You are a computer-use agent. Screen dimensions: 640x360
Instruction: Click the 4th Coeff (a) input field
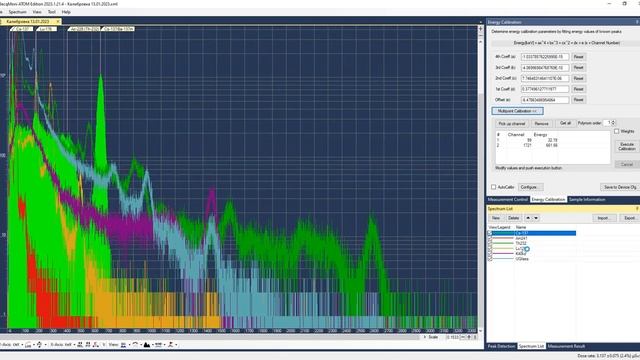point(545,57)
